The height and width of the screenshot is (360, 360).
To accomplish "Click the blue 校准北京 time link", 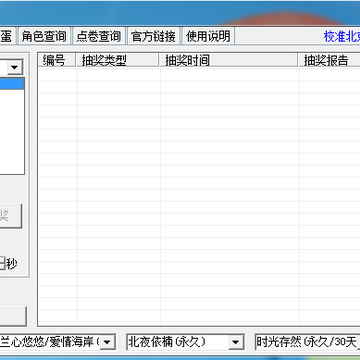I will [x=342, y=37].
